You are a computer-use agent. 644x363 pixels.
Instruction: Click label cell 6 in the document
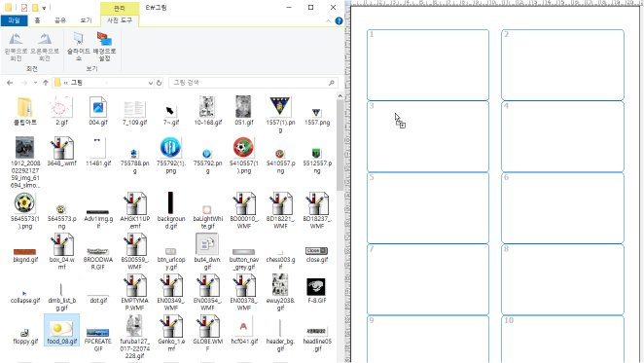tap(562, 208)
